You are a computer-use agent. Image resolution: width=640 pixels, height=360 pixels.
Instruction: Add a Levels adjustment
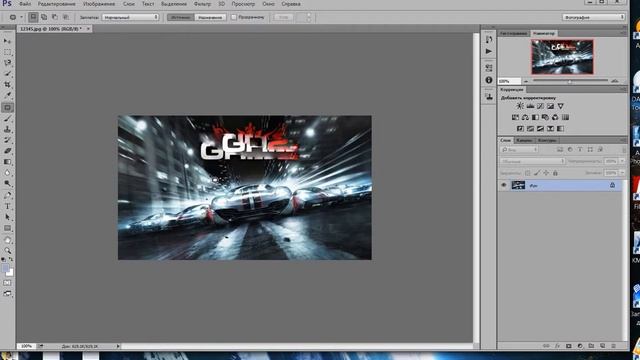pyautogui.click(x=530, y=106)
